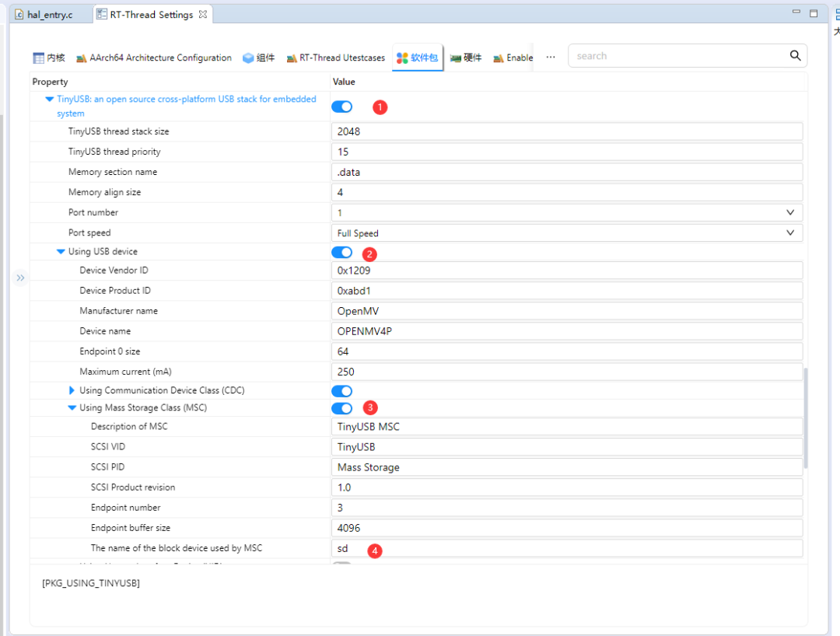Viewport: 840px width, 636px height.
Task: Disable the TinyUSB USB stack toggle
Action: pos(341,107)
